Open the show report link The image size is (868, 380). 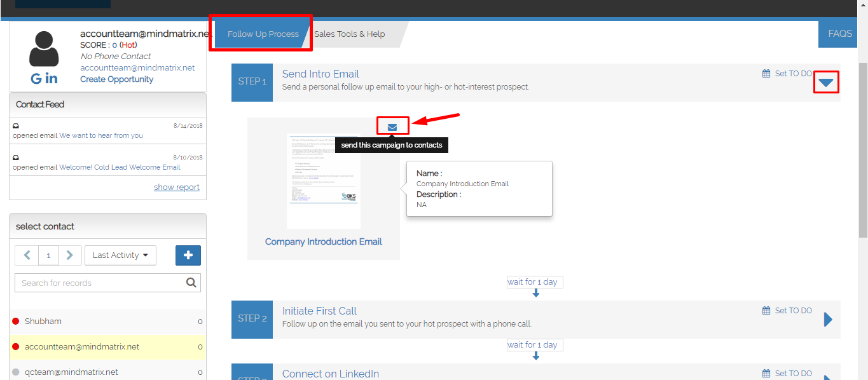click(177, 187)
